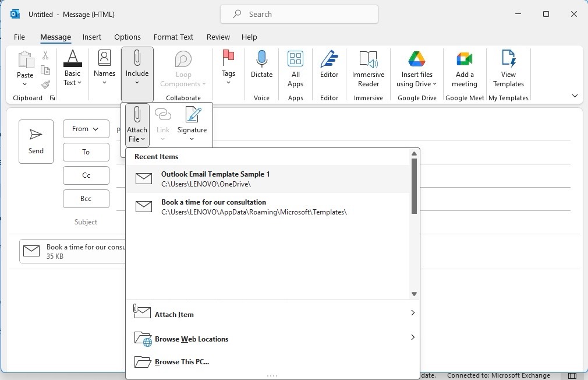Collapse the ribbon with the chevron
This screenshot has width=588, height=380.
[575, 96]
